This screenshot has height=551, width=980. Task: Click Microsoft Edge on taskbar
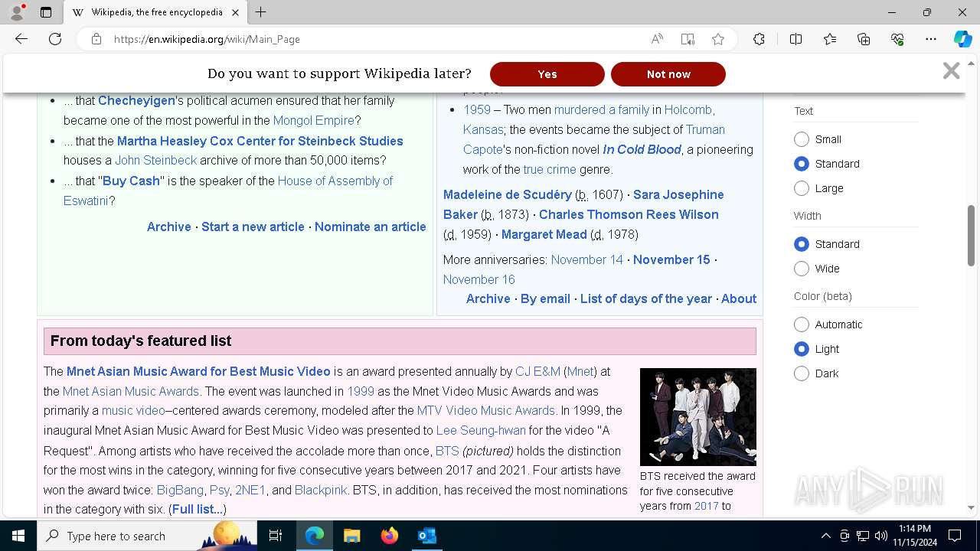[x=315, y=536]
